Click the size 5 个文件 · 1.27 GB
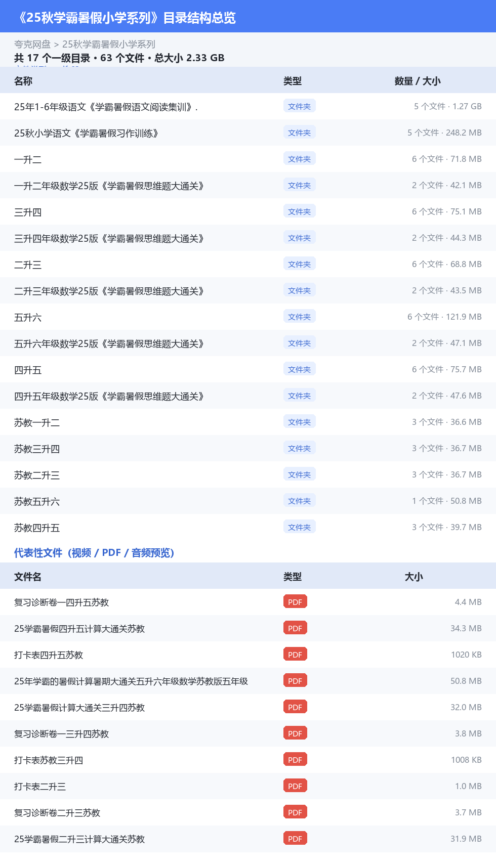Screen dimensions: 496x868 (x=448, y=106)
